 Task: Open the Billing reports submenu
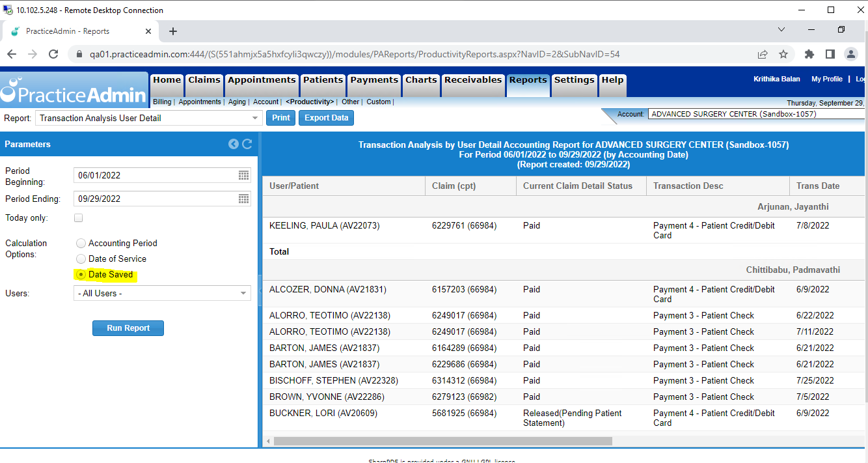tap(162, 102)
